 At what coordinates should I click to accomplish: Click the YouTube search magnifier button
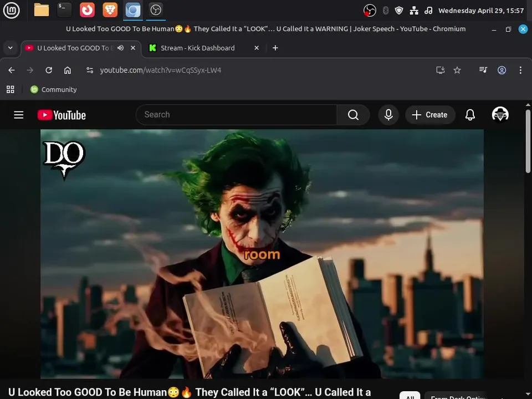pyautogui.click(x=353, y=115)
